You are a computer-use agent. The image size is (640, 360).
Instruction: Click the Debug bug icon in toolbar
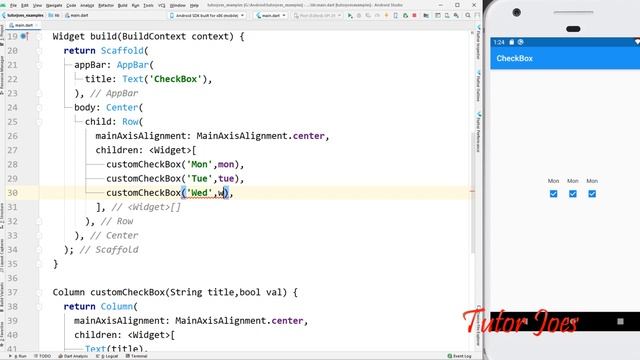click(359, 16)
